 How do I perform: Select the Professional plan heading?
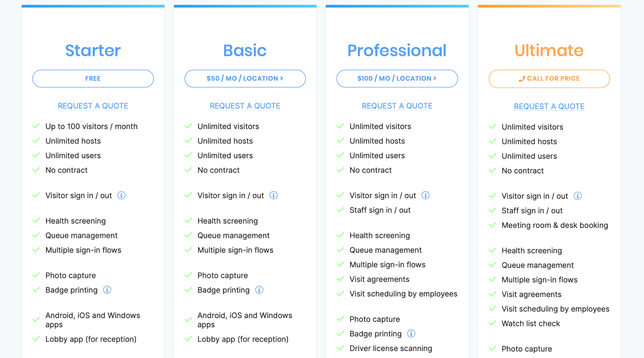point(397,50)
